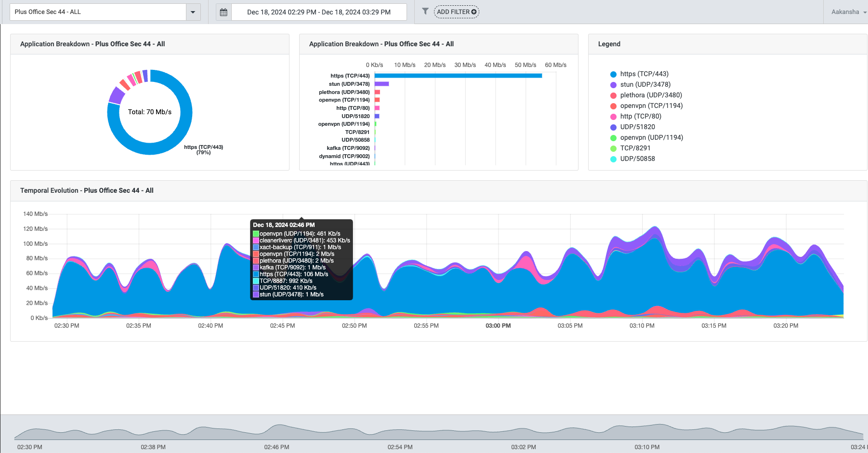Toggle openvpn (TCP/1194) legend dot
The height and width of the screenshot is (453, 868).
pos(613,106)
